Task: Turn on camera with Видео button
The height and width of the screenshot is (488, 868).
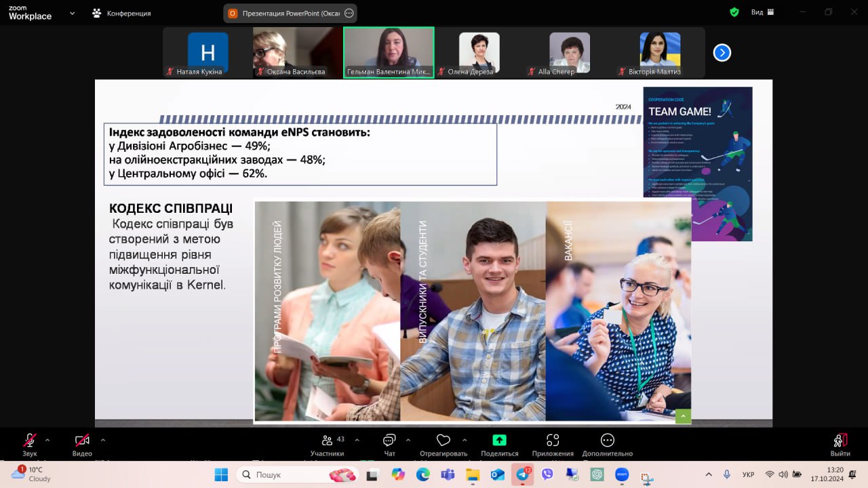Action: point(82,441)
